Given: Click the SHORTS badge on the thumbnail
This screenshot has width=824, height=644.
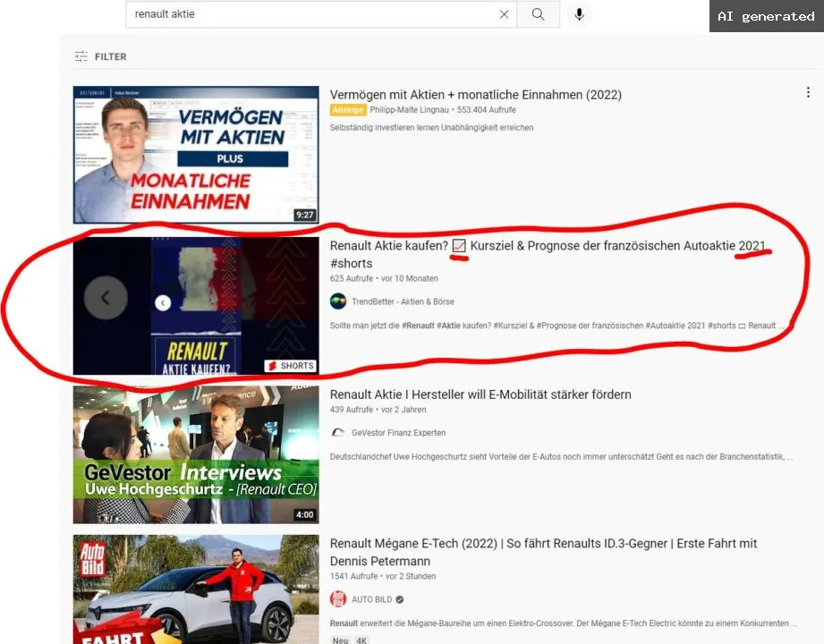Looking at the screenshot, I should 291,366.
